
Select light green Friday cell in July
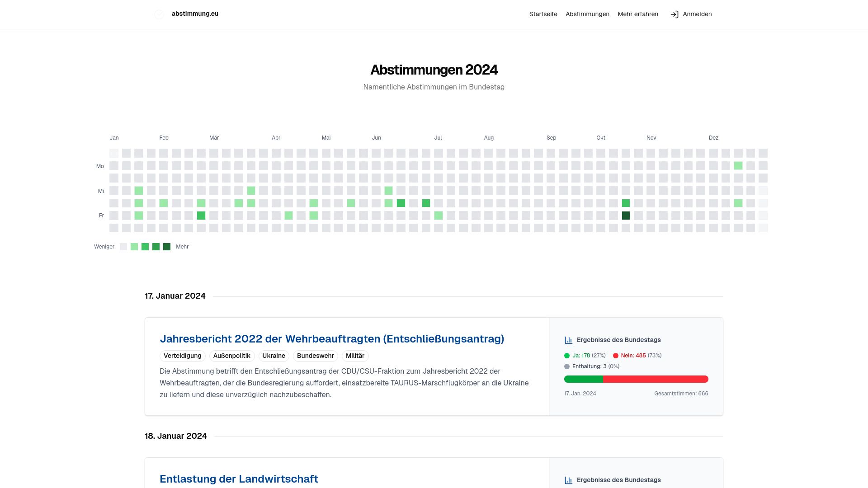click(439, 216)
